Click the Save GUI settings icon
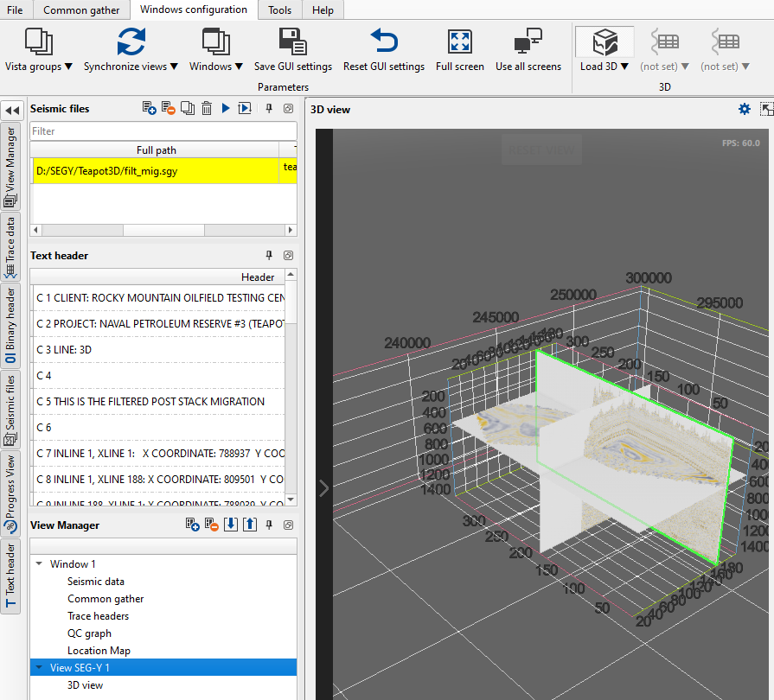Image resolution: width=774 pixels, height=700 pixels. click(292, 41)
